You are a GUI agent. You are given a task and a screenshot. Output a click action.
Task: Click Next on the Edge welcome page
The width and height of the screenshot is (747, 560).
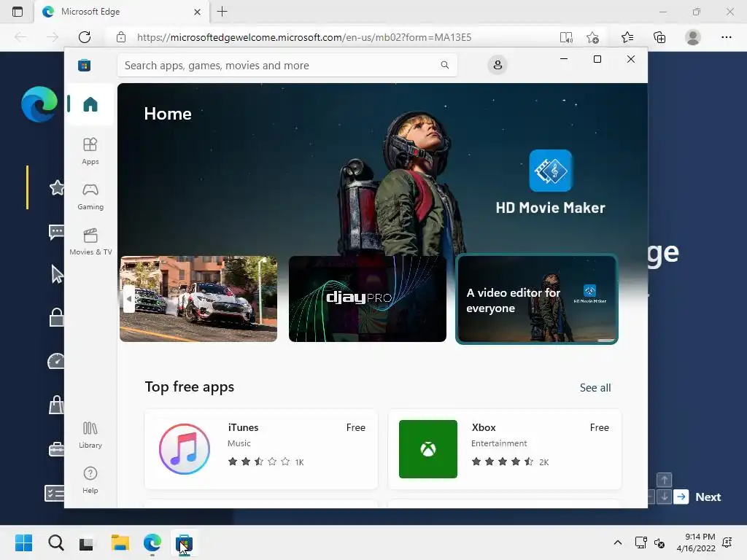708,497
